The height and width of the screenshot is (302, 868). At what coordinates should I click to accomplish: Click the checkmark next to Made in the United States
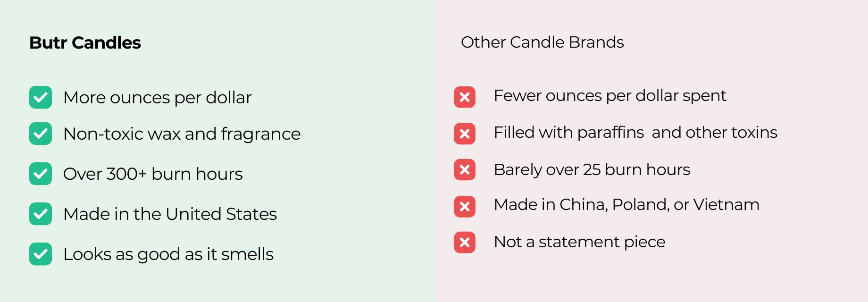click(41, 214)
